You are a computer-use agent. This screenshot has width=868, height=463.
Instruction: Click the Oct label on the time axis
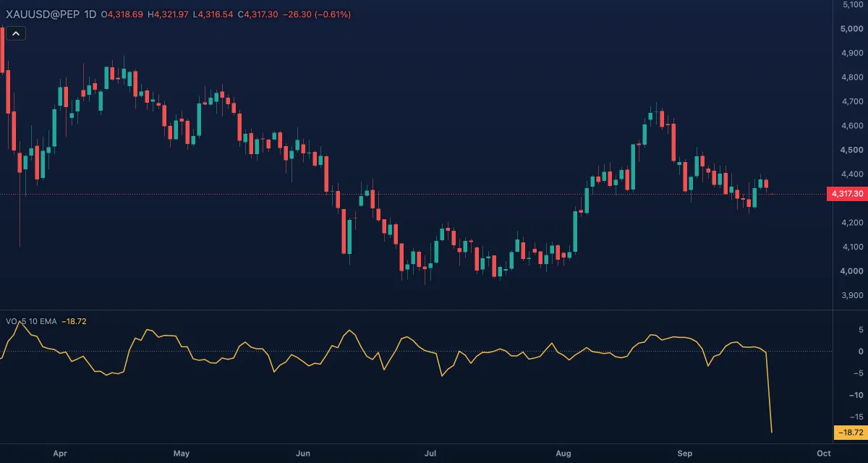(x=823, y=454)
